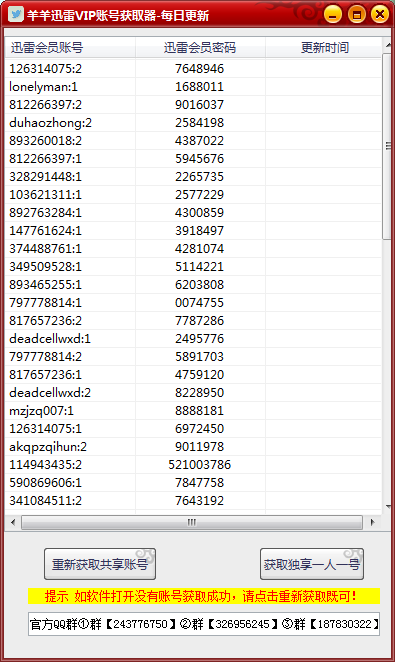
Task: Select the deadcellwxd:1 account row
Action: tap(193, 339)
